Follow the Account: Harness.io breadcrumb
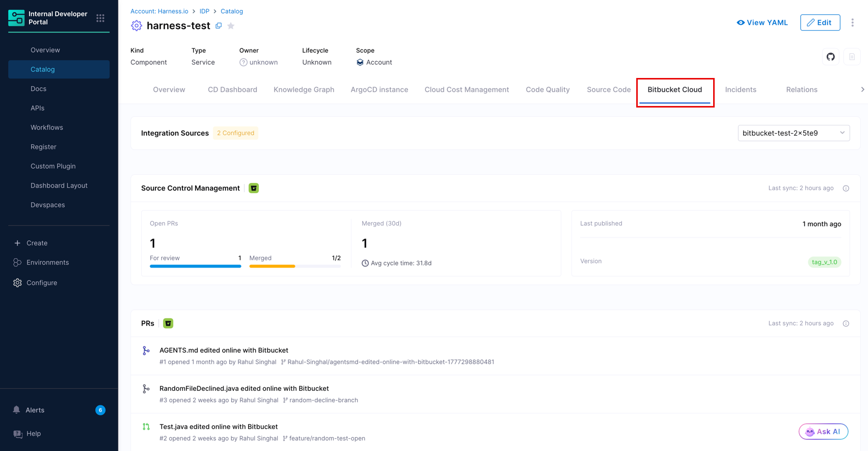868x451 pixels. (x=159, y=11)
